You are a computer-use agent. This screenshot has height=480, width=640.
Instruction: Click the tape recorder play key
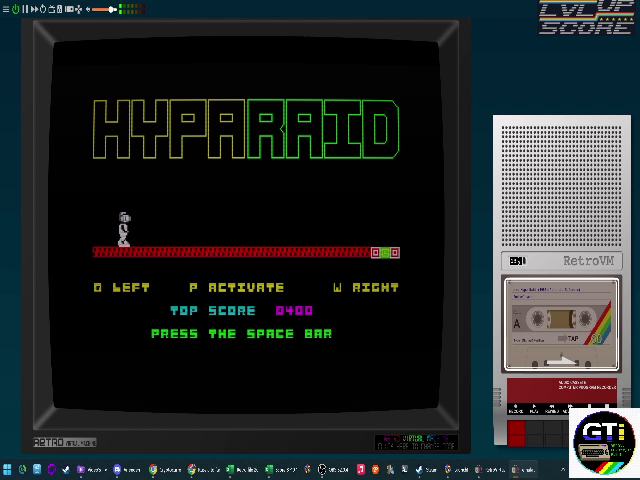pyautogui.click(x=535, y=433)
